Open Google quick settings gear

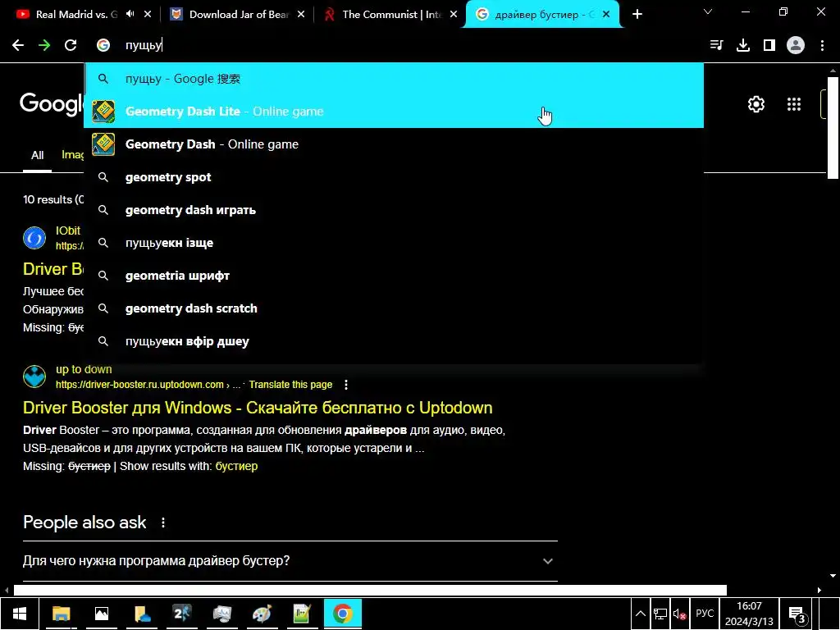tap(756, 104)
